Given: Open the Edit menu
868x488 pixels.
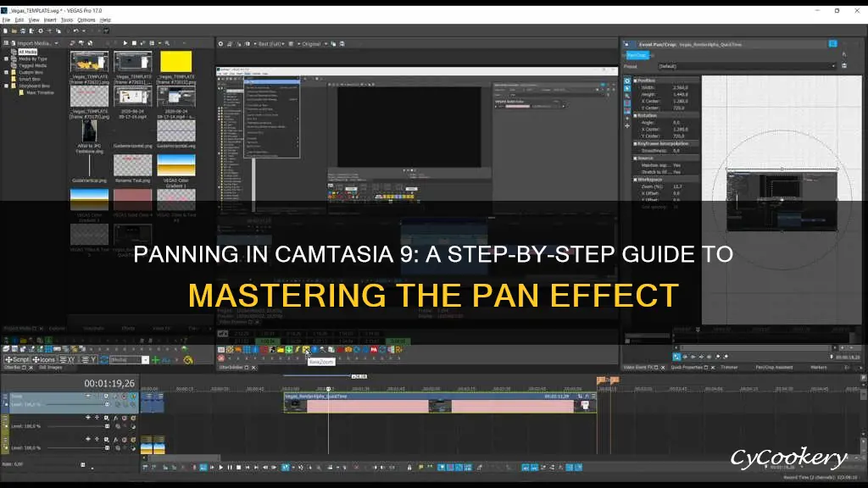Looking at the screenshot, I should point(19,20).
